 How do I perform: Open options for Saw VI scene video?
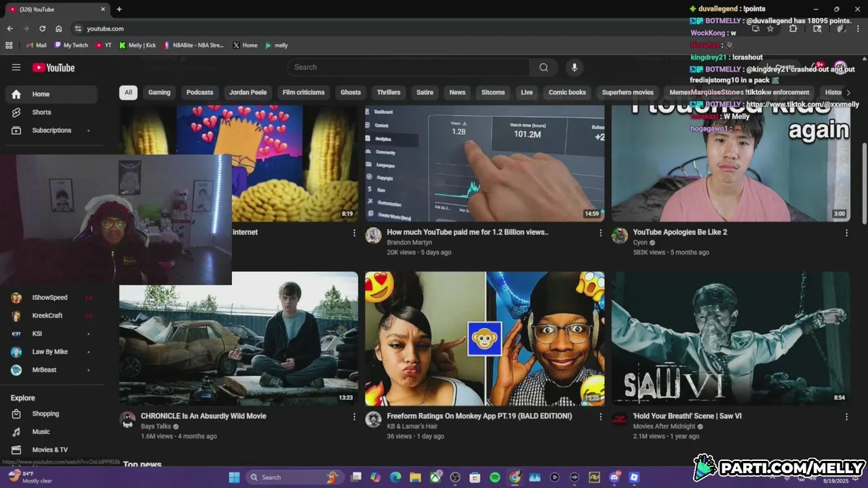click(846, 417)
